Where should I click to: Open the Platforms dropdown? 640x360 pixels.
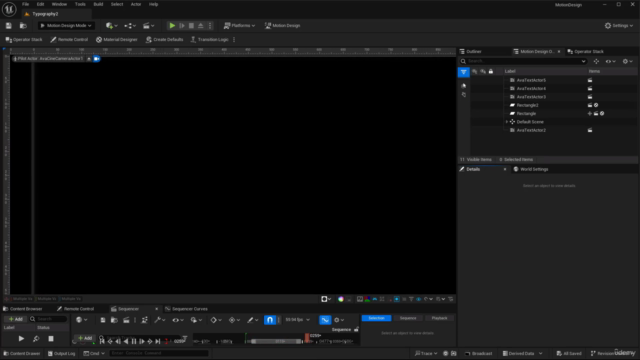pyautogui.click(x=240, y=26)
